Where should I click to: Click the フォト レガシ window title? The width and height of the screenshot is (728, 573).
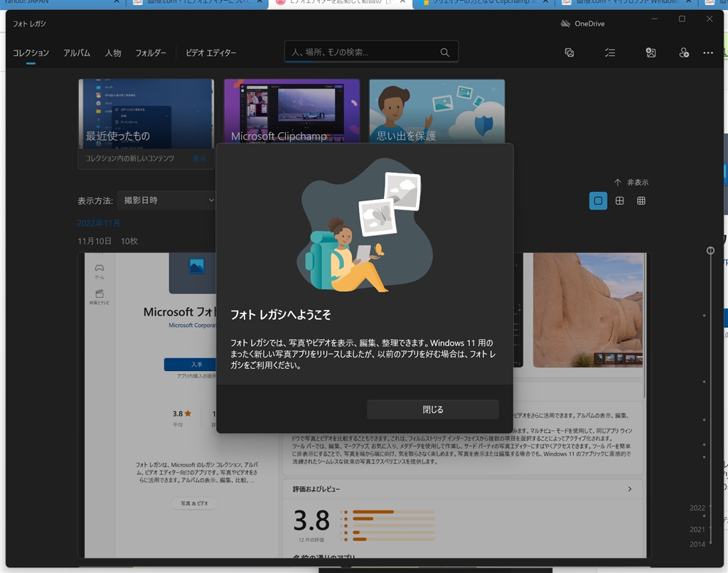click(29, 23)
